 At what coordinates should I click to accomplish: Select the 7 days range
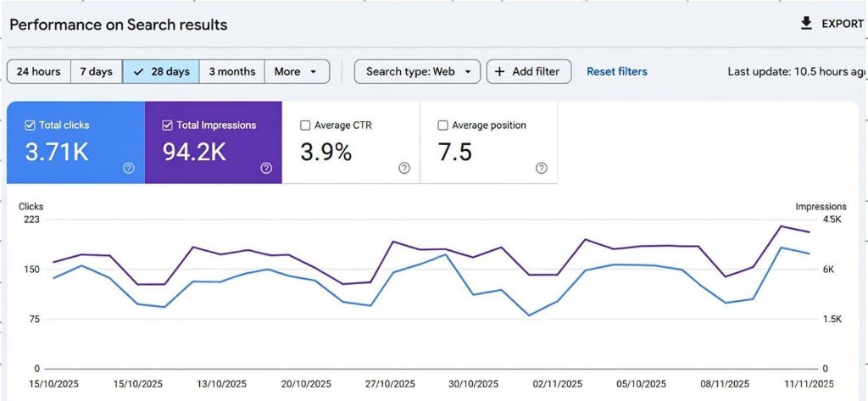(97, 71)
